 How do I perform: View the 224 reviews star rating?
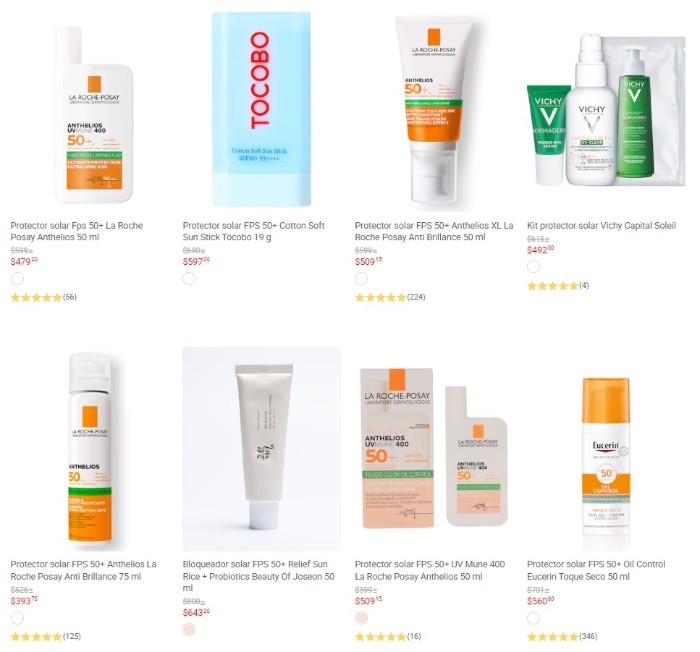(x=390, y=297)
